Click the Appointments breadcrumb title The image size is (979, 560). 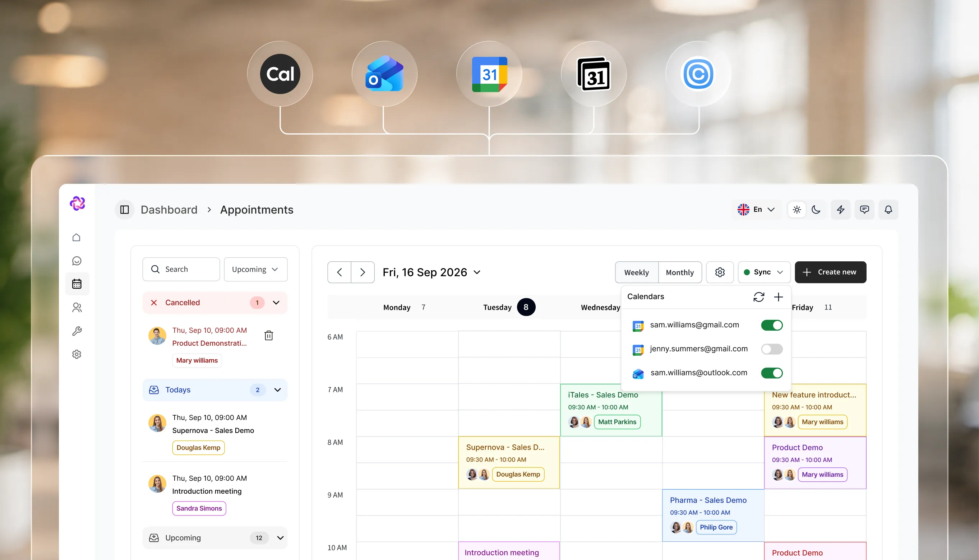[x=257, y=210]
